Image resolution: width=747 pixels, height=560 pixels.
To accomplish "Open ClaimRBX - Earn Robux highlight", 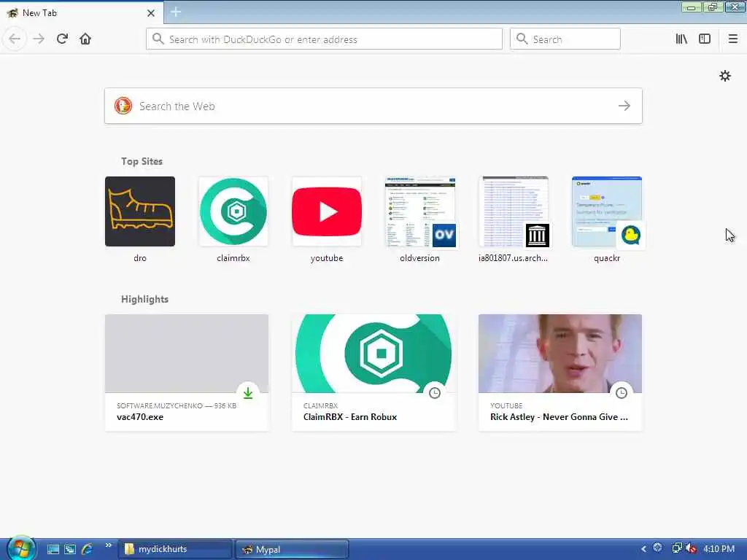I will (x=373, y=373).
